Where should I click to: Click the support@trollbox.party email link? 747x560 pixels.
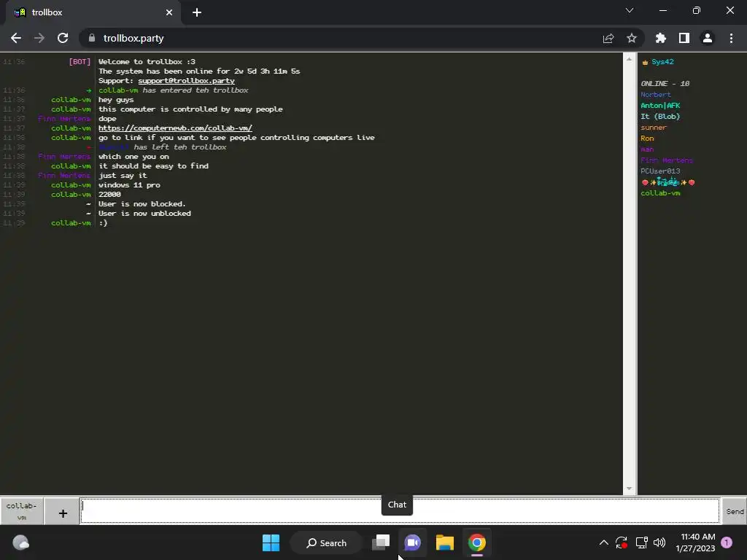pos(186,80)
